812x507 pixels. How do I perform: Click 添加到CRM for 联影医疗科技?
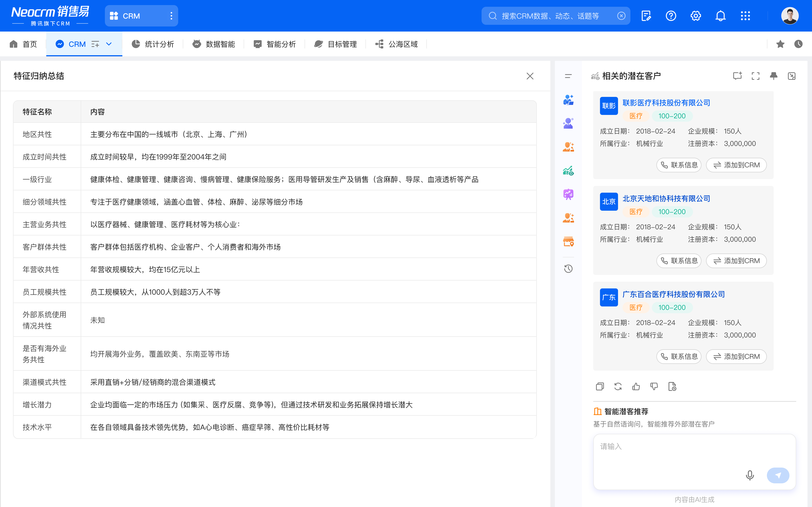click(736, 165)
